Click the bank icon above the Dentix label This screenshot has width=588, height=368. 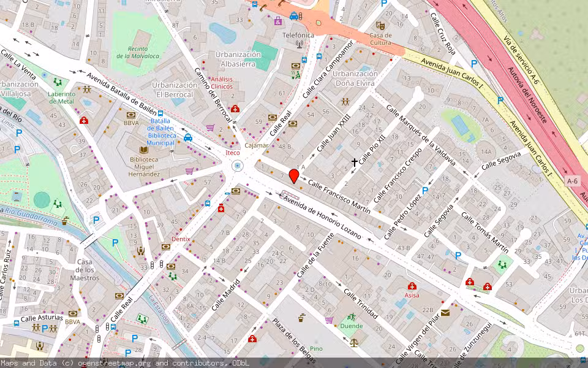165,247
